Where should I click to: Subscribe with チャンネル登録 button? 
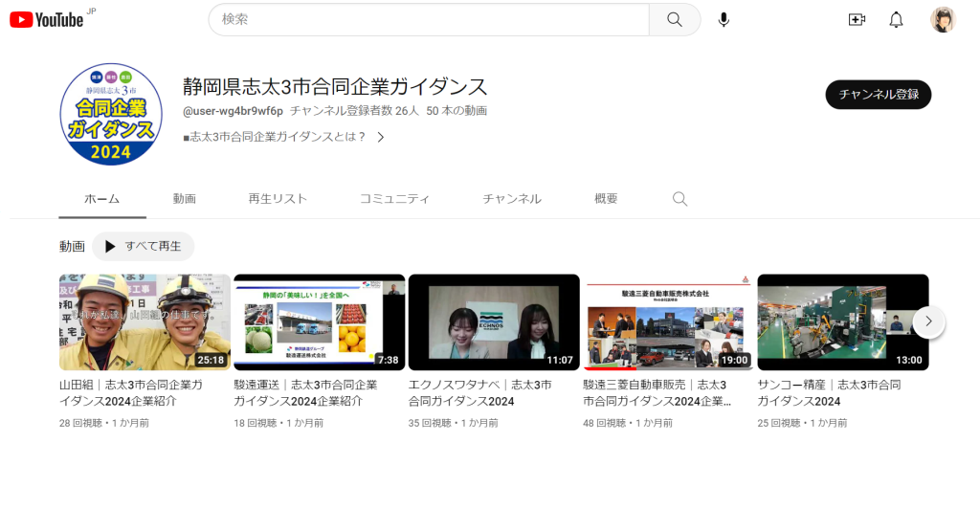879,95
